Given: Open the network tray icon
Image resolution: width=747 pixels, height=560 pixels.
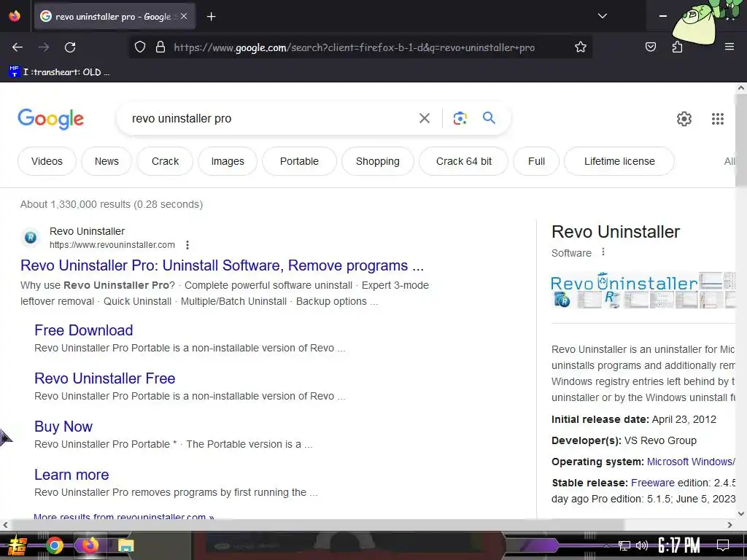Looking at the screenshot, I should coord(624,545).
